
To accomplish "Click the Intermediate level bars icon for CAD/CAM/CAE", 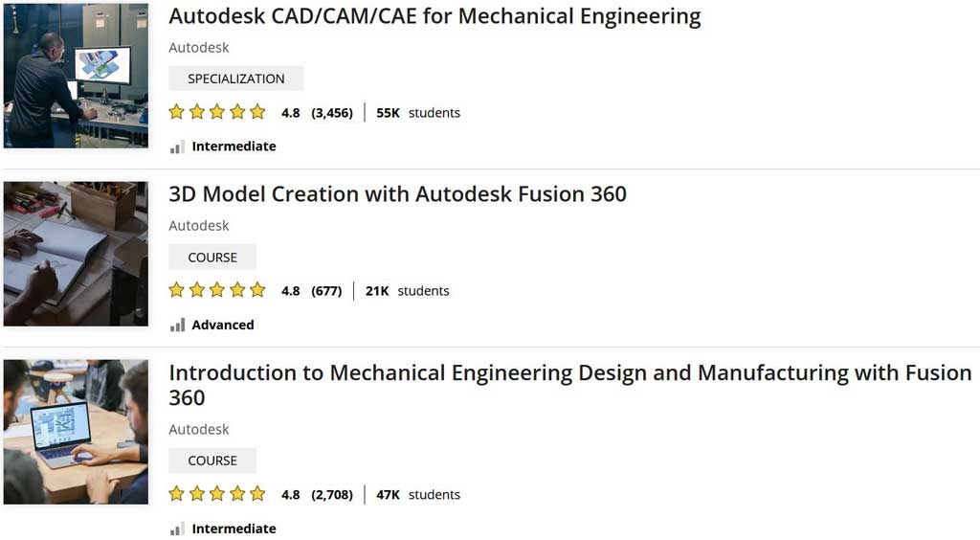I will [177, 146].
